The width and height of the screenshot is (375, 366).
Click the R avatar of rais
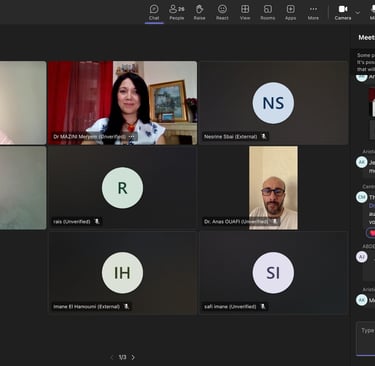click(122, 188)
